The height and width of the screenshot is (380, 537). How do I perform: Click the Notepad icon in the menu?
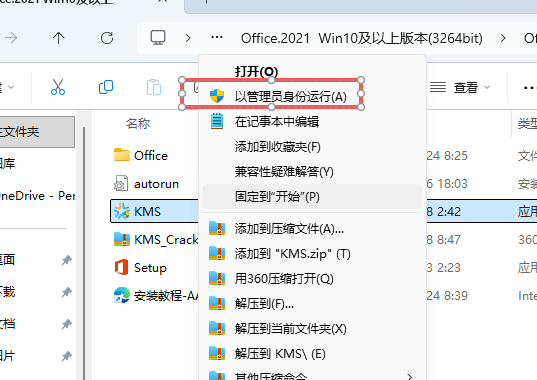(217, 121)
